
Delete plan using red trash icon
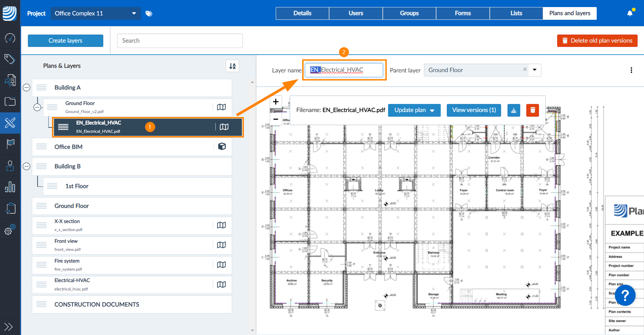(x=533, y=110)
